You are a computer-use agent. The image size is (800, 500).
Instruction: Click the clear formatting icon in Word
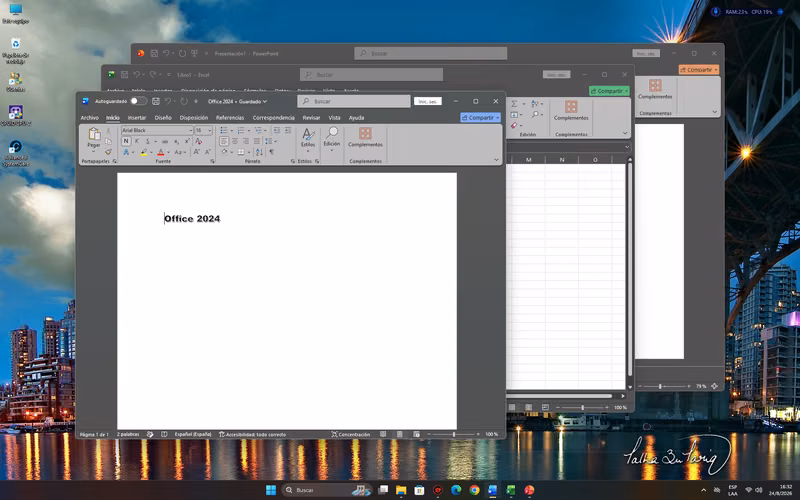198,141
